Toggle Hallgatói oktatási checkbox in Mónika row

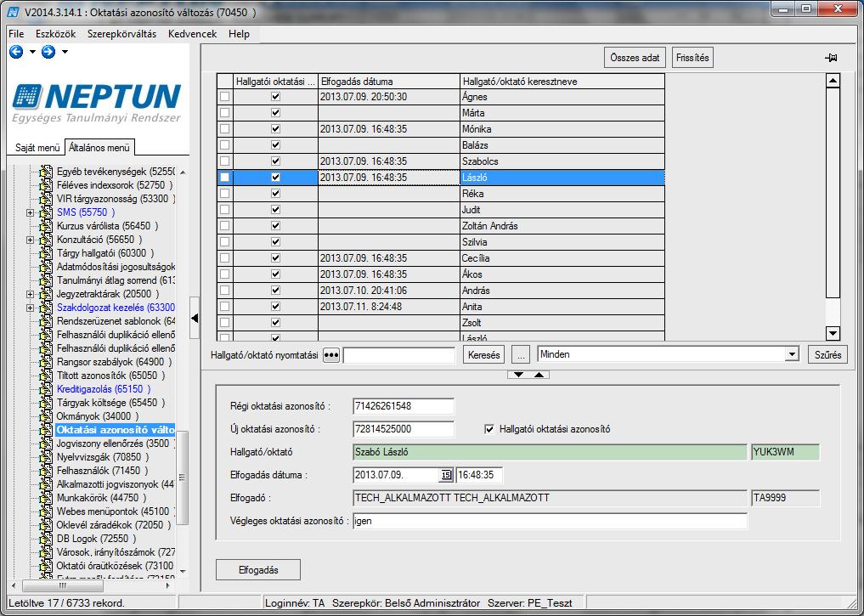(x=275, y=129)
